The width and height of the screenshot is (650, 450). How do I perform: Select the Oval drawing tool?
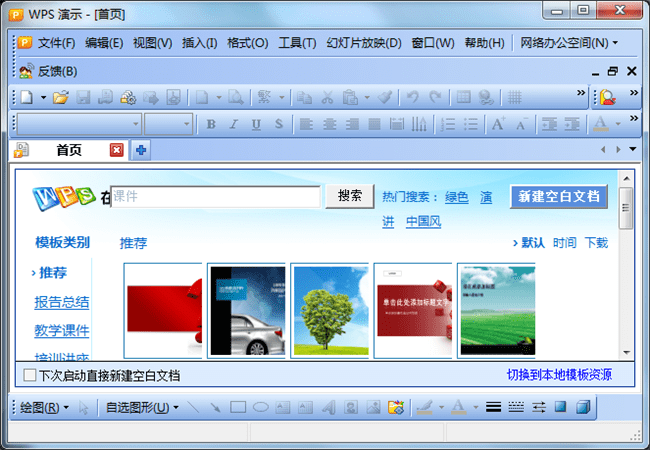(261, 407)
